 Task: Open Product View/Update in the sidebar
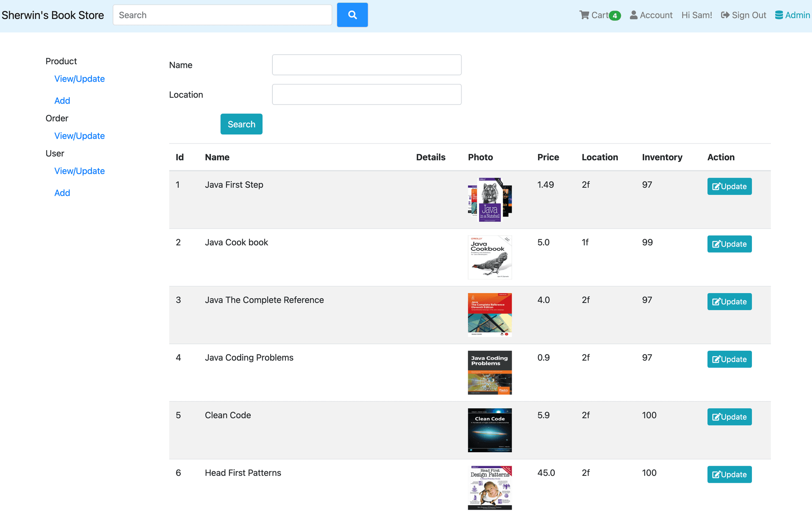[80, 79]
